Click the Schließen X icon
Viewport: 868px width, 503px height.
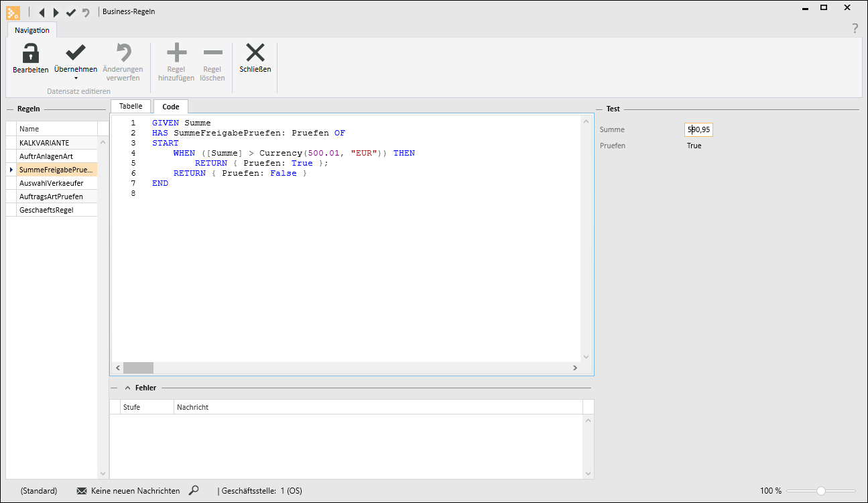[x=255, y=53]
